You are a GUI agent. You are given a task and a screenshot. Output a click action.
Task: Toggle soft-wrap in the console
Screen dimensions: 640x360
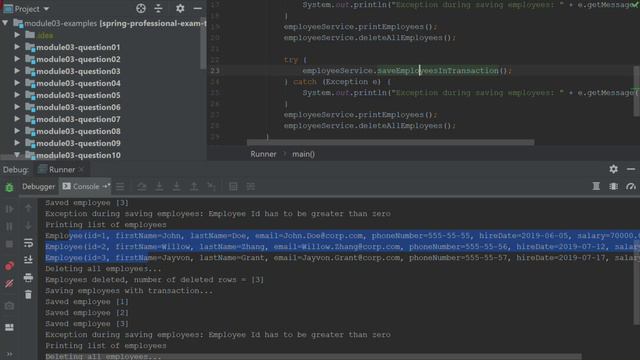click(x=28, y=243)
